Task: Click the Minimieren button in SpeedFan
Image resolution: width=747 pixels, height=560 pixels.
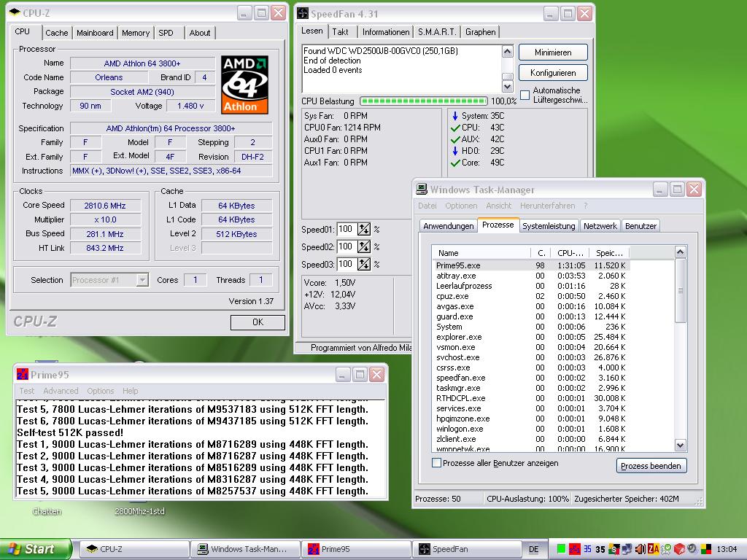Action: point(553,52)
